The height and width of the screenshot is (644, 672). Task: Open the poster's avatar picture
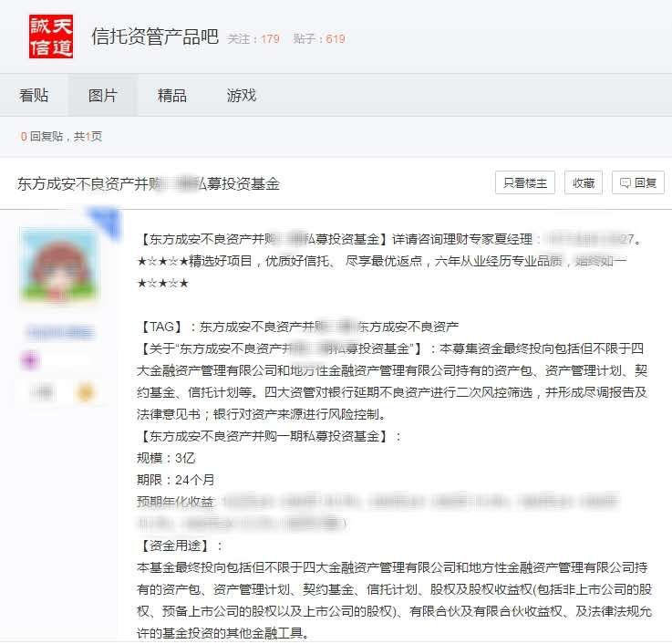pyautogui.click(x=59, y=265)
